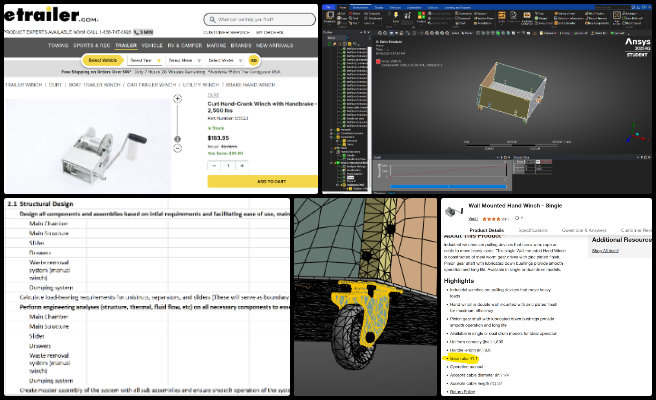Zoom out on winch product image

(177, 147)
